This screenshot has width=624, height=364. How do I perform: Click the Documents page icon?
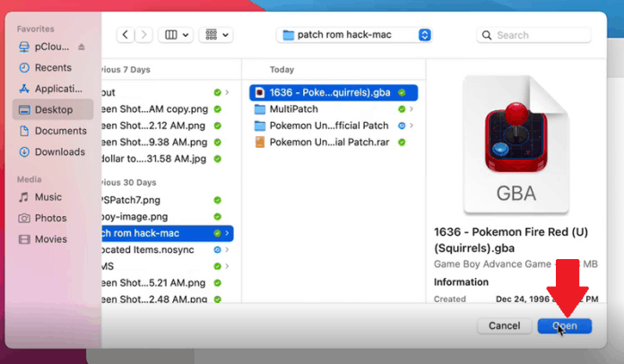point(24,131)
